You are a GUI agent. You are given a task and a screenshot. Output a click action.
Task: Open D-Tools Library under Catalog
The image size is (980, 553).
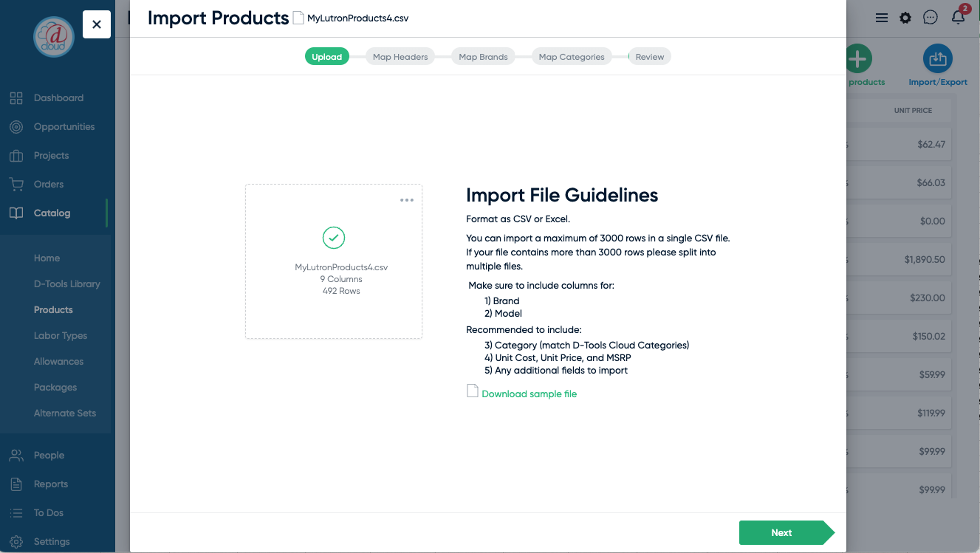point(66,284)
